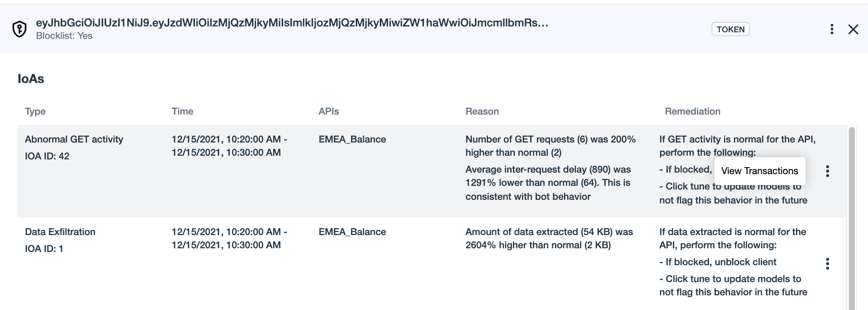
Task: Click the Time column header
Action: pyautogui.click(x=182, y=111)
